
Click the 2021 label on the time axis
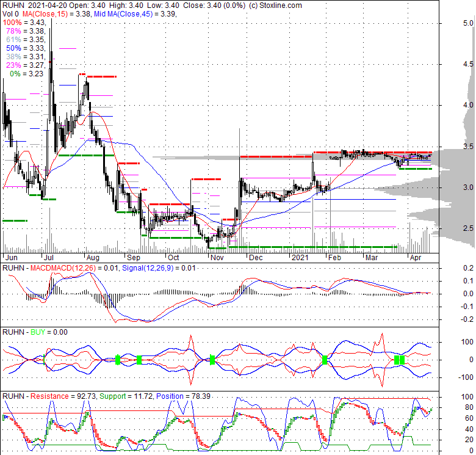tap(300, 258)
